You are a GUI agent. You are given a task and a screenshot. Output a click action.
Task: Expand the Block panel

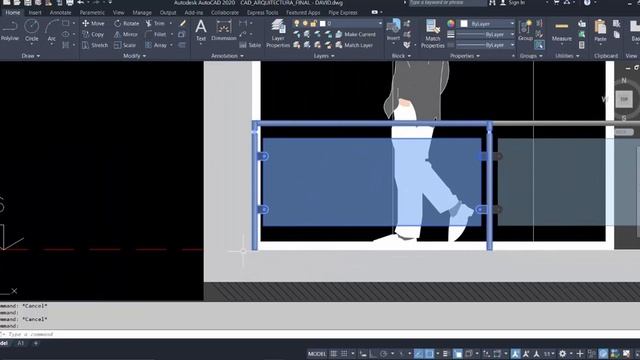401,56
